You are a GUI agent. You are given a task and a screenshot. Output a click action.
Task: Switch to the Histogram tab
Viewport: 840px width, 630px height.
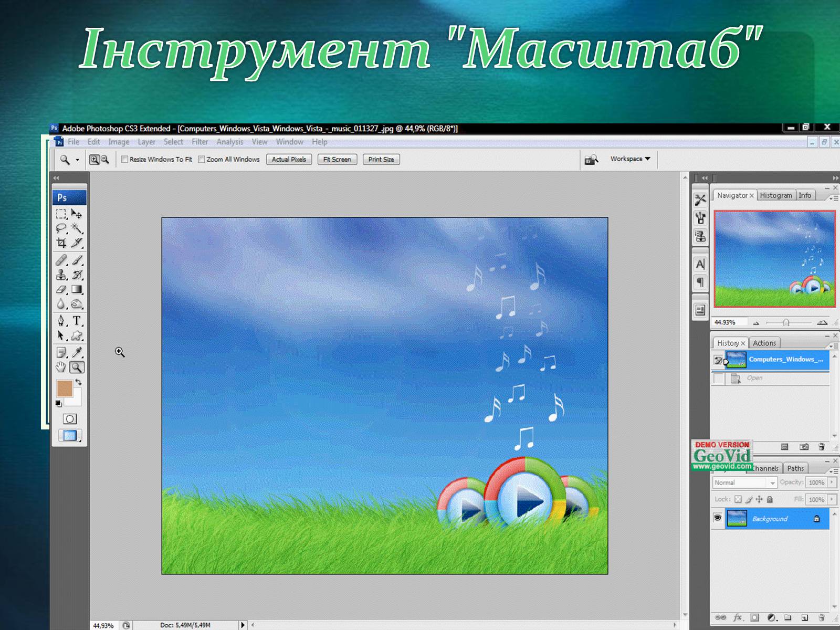[x=776, y=195]
